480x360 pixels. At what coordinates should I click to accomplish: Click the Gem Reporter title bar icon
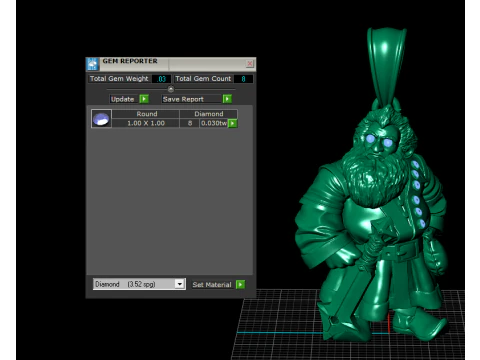click(92, 64)
